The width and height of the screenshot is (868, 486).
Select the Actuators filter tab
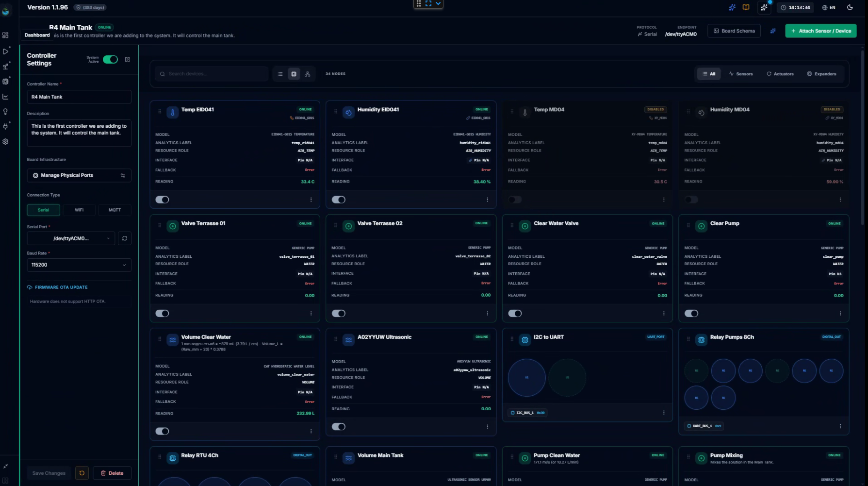780,74
